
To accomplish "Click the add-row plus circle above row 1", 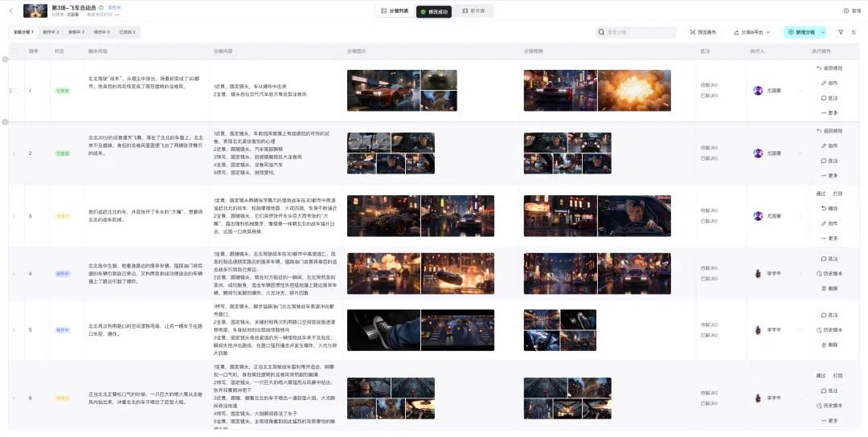I will 5,59.
